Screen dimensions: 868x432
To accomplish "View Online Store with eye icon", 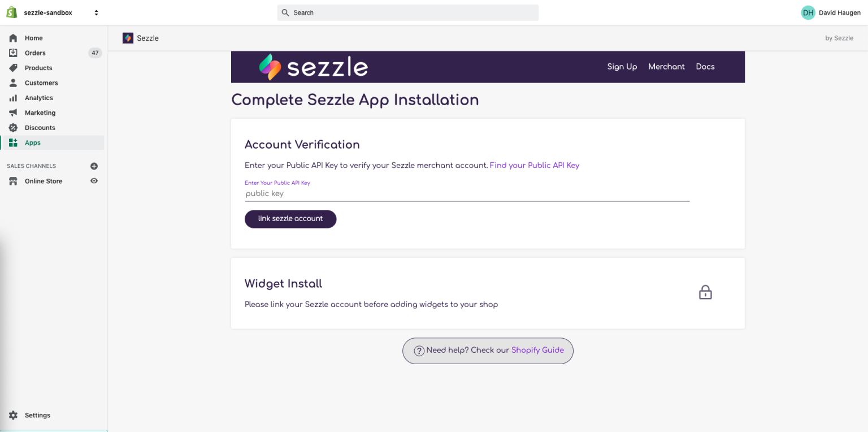I will (x=94, y=181).
